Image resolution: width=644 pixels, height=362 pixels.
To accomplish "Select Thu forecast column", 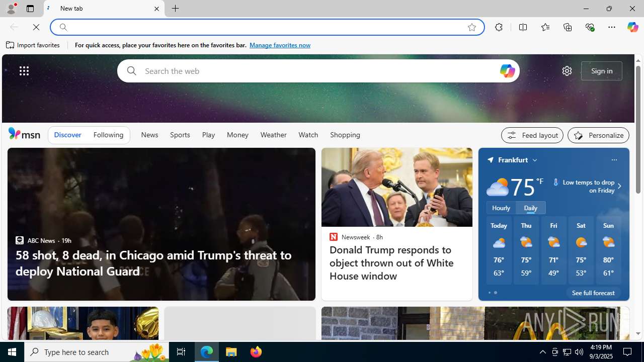I will coord(526,250).
